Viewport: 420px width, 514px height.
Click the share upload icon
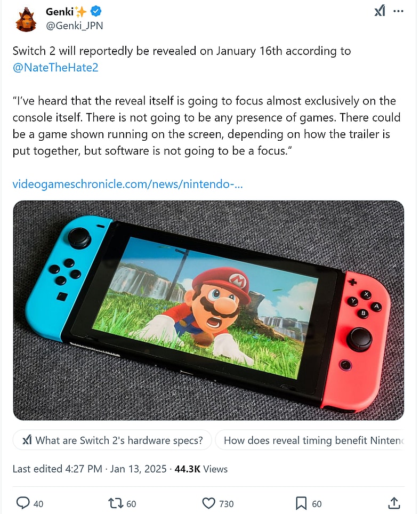[394, 503]
